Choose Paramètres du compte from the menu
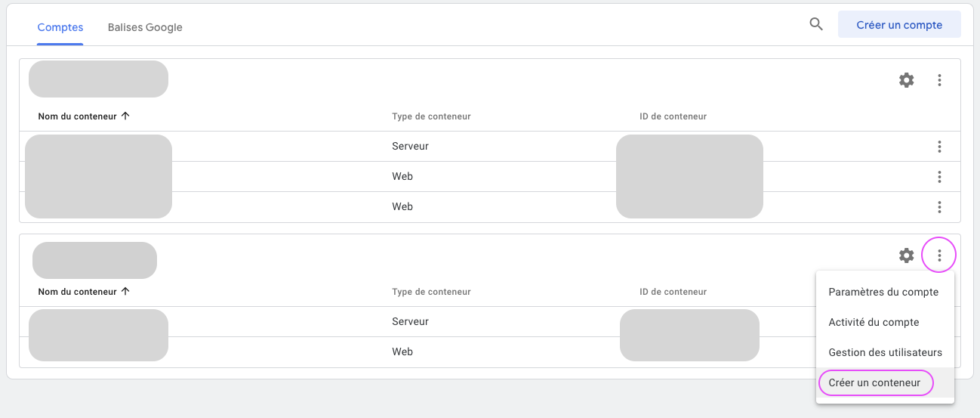Viewport: 980px width, 418px height. pos(885,292)
